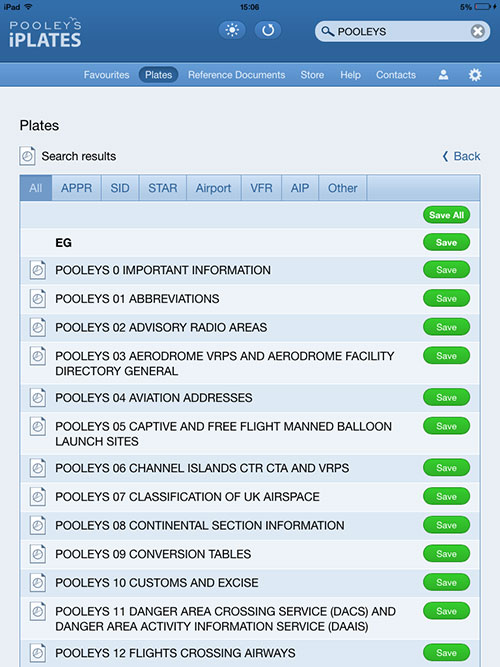Switch to the APPR tab
This screenshot has width=500, height=667.
(x=77, y=188)
